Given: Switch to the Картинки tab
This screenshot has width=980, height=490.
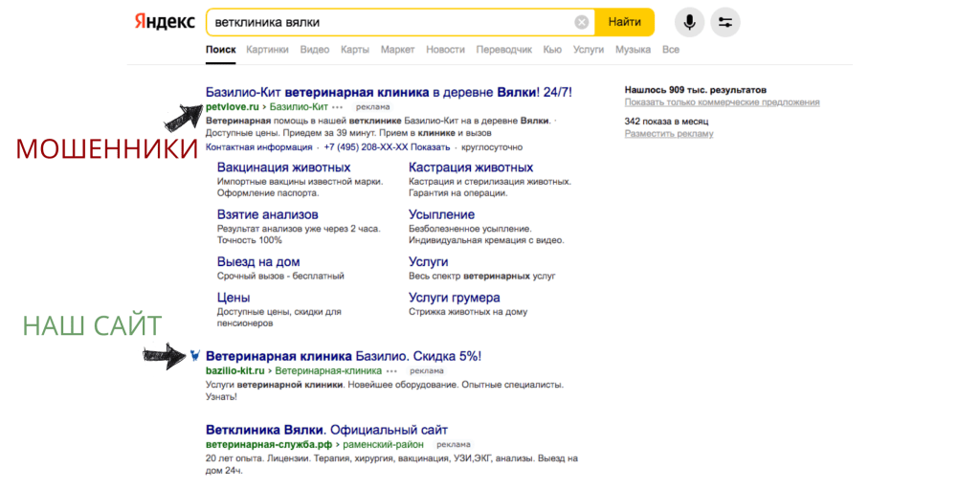Looking at the screenshot, I should pyautogui.click(x=267, y=50).
